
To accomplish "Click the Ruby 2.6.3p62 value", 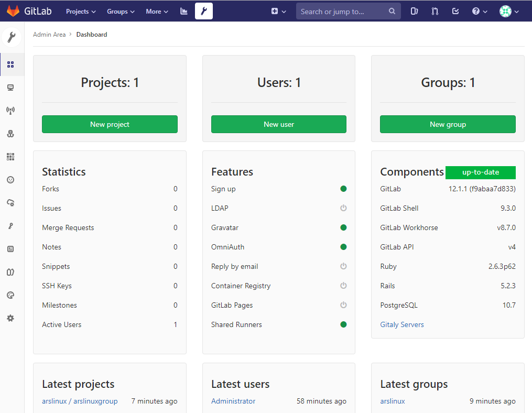I will coord(502,266).
